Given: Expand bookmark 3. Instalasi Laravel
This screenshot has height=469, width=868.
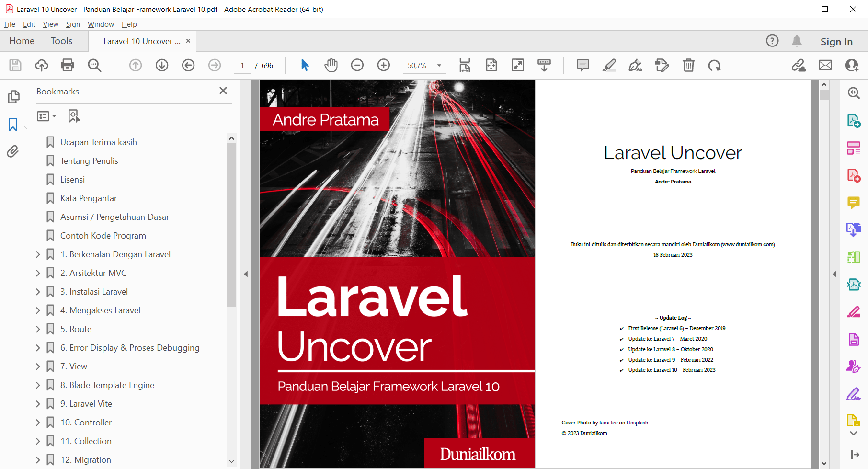Looking at the screenshot, I should coord(38,292).
